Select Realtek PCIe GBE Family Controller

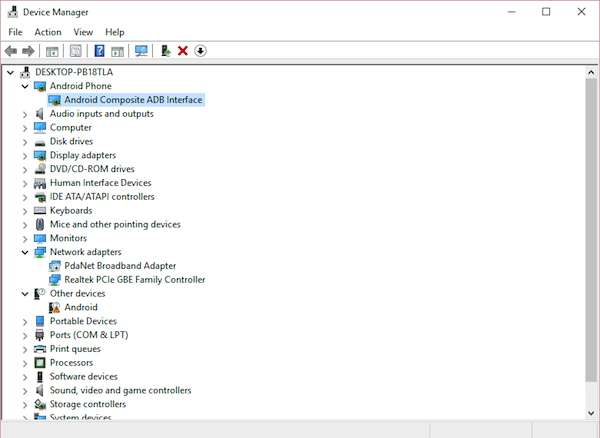pos(135,280)
